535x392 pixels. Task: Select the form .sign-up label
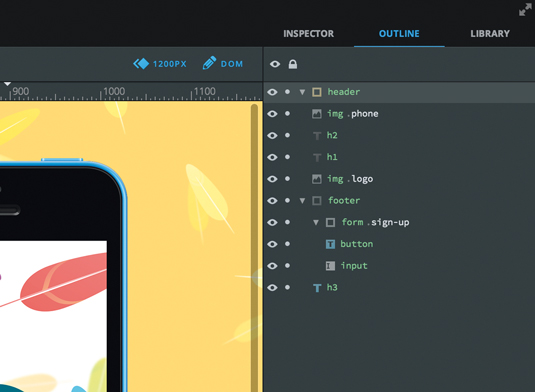click(375, 222)
